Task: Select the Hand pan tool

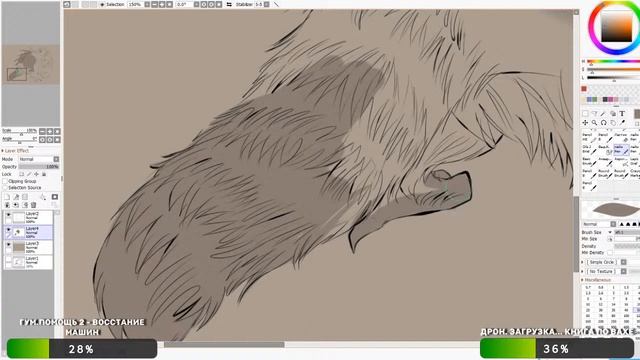Action: tap(613, 123)
